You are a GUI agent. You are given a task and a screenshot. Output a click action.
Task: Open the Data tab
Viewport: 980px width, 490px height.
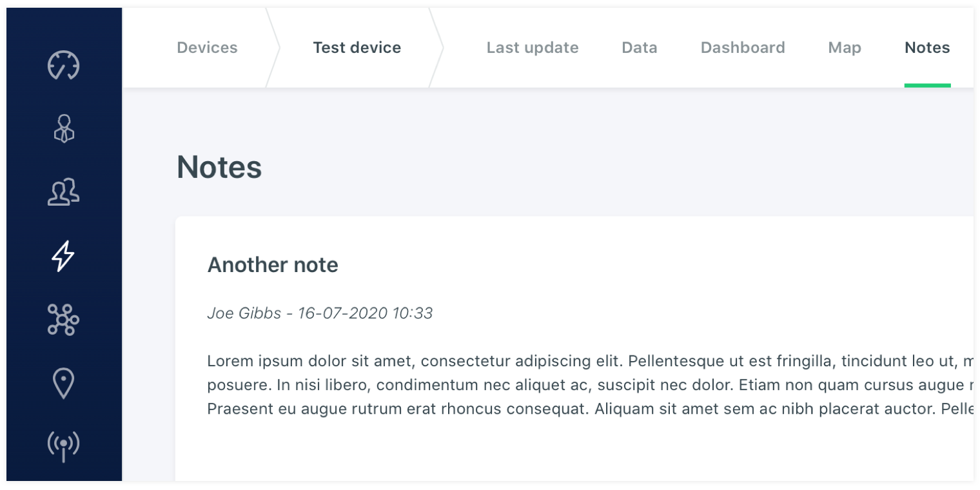(640, 48)
